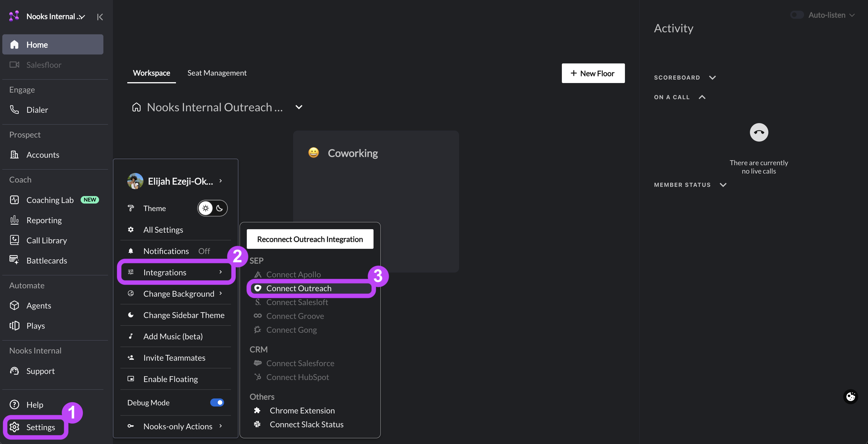Viewport: 868px width, 444px height.
Task: Expand the Scoreboard section
Action: point(712,78)
